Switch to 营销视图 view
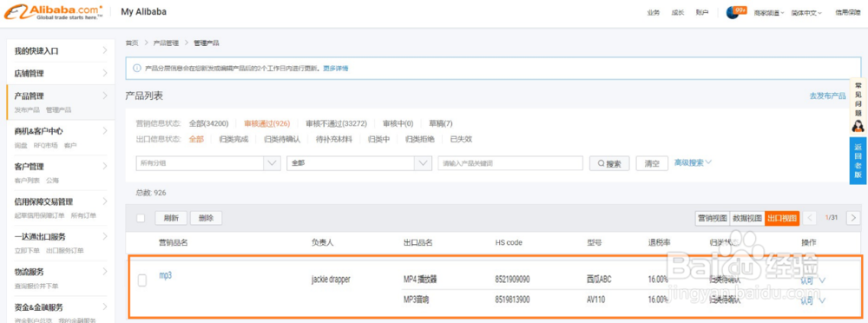The image size is (868, 323). point(713,218)
